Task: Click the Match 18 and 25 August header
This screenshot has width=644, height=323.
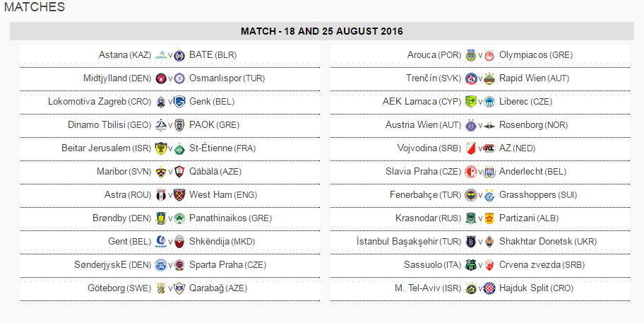Action: (322, 32)
